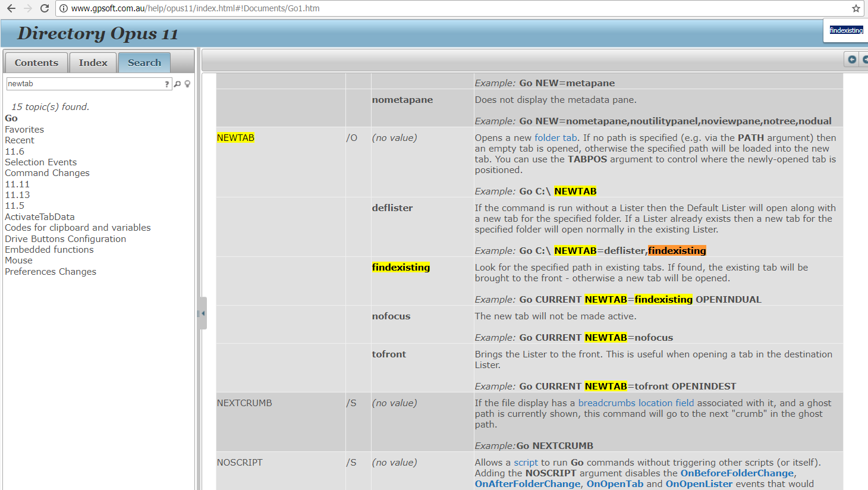Open the Command Changes search result
Viewport: 868px width, 490px height.
(47, 173)
